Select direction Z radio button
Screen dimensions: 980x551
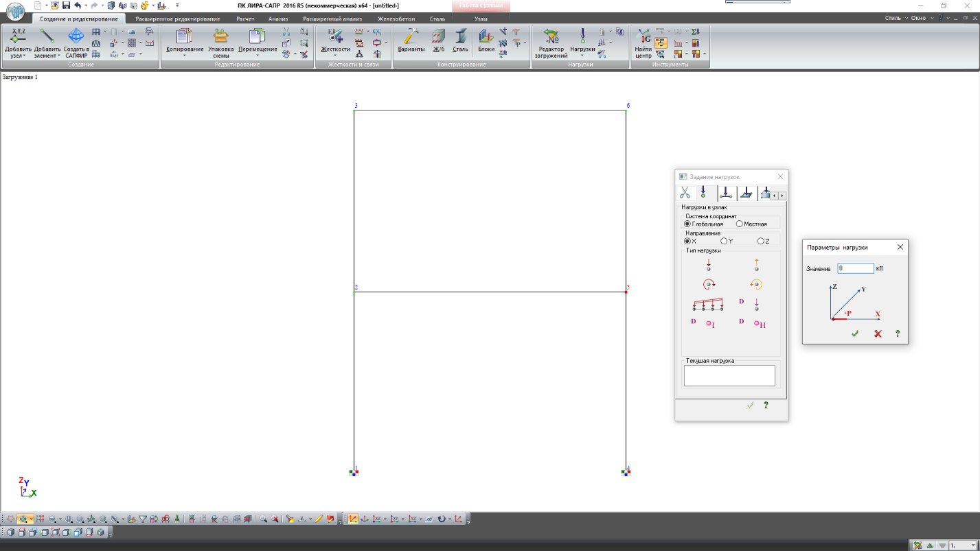[x=761, y=241]
